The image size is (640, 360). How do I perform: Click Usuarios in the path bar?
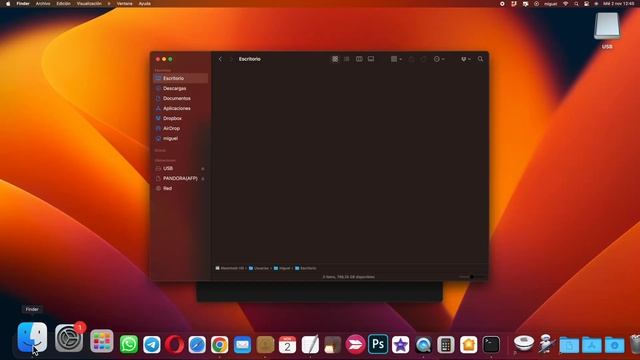coord(259,268)
